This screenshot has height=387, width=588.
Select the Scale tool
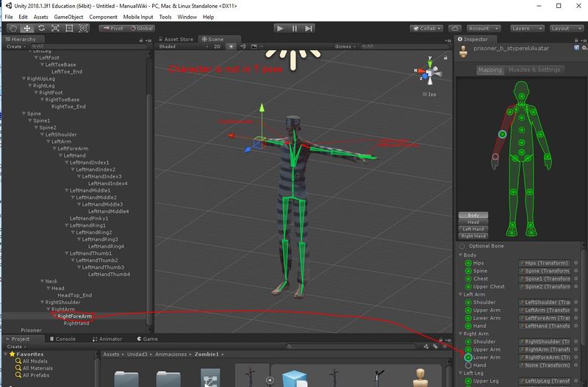click(55, 28)
